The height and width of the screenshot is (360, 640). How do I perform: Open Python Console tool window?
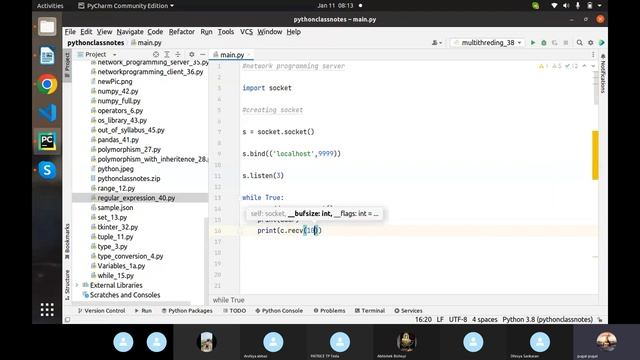point(279,311)
